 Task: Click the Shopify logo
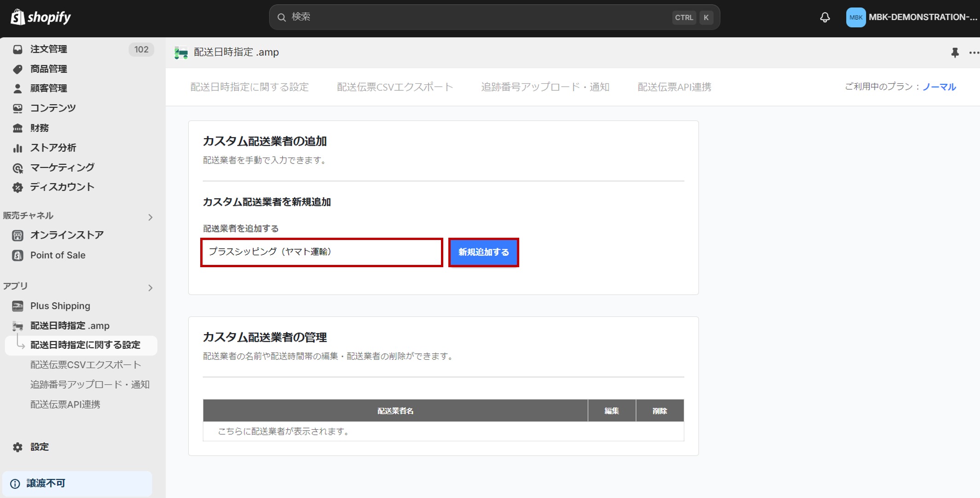[41, 18]
